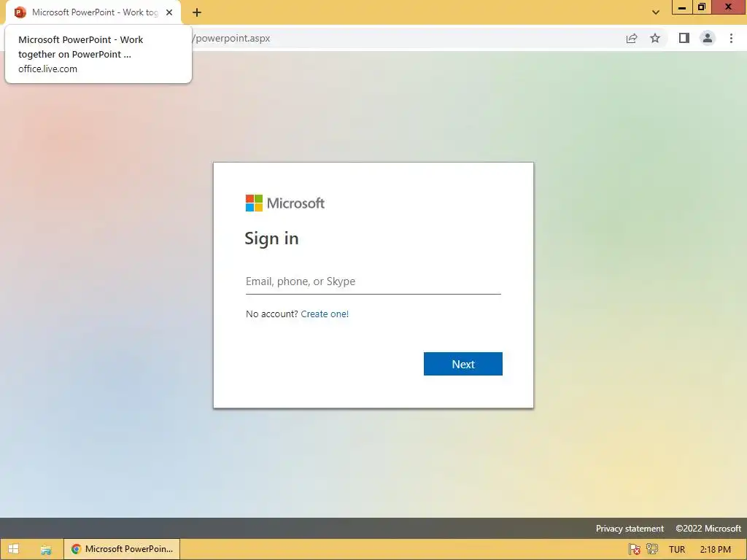The width and height of the screenshot is (747, 560).
Task: Click the 2:18 PM taskbar clock
Action: pyautogui.click(x=716, y=550)
